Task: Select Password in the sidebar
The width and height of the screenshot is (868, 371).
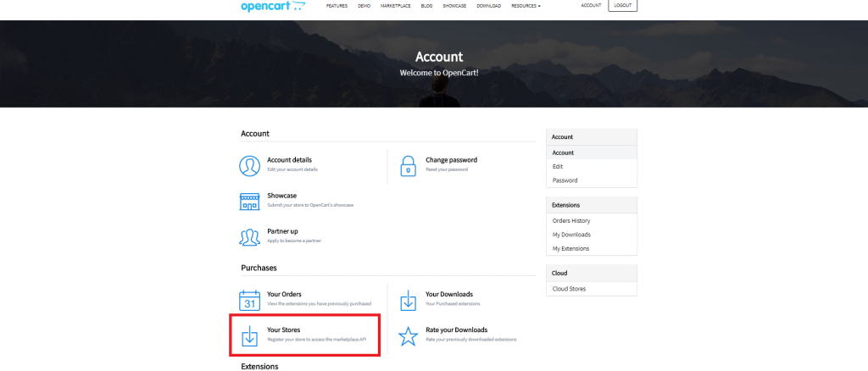Action: point(591,180)
